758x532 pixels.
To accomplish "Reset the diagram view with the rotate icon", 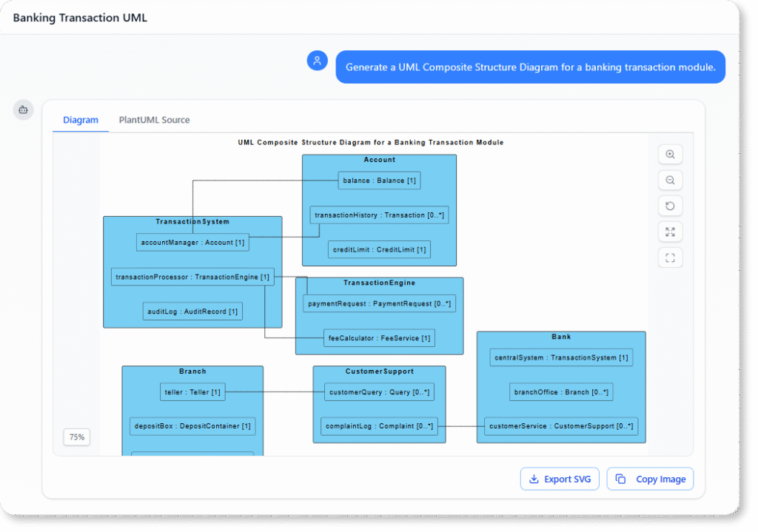I will (670, 206).
